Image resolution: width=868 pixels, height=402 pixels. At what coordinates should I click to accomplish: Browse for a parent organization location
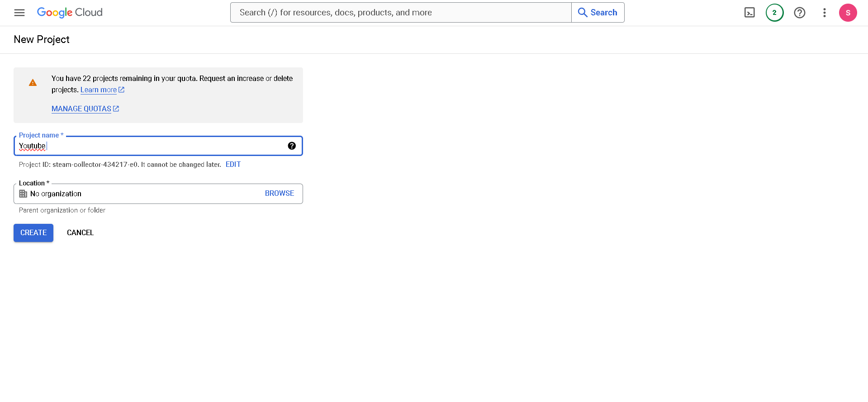click(279, 194)
